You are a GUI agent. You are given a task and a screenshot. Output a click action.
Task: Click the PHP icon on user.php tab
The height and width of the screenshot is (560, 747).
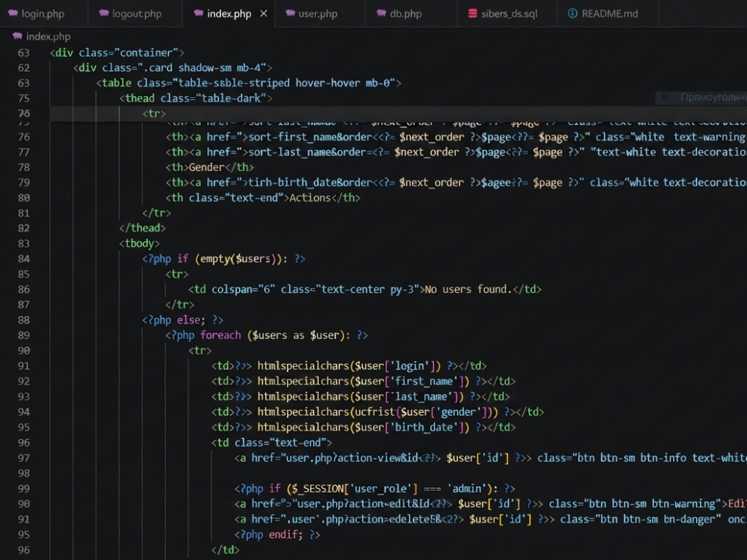pos(290,13)
